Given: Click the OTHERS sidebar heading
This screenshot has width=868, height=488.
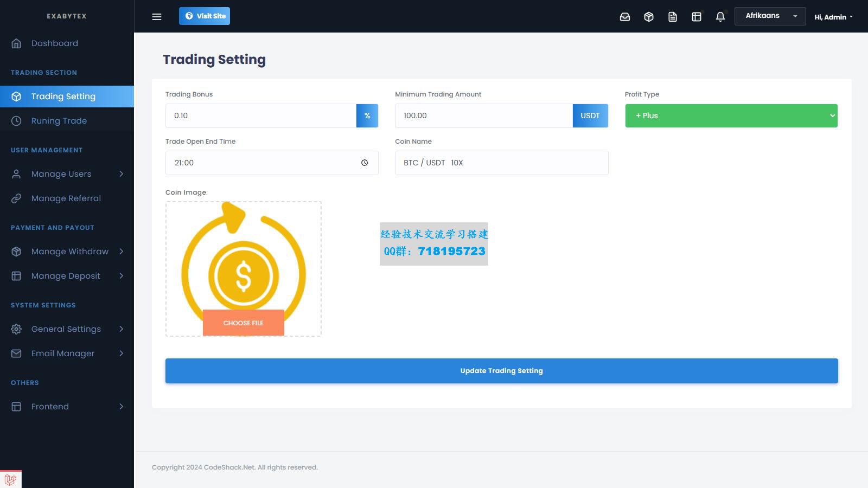Looking at the screenshot, I should (25, 383).
